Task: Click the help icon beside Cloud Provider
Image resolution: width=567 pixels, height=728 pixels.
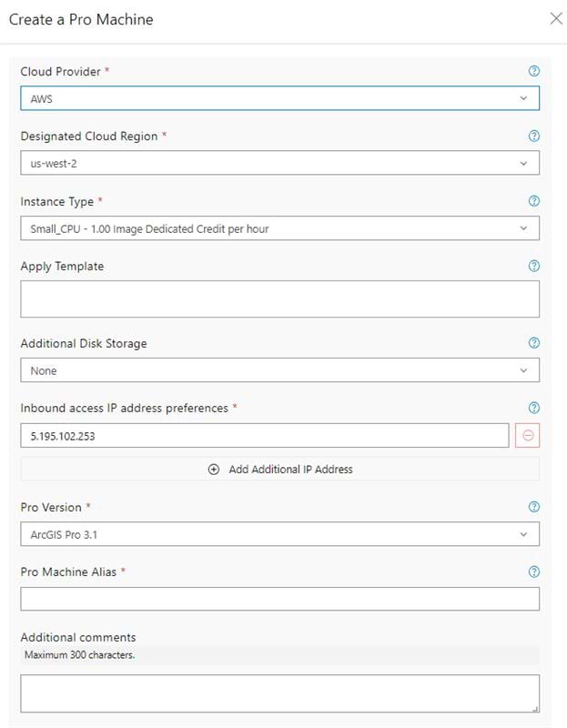Action: pyautogui.click(x=534, y=71)
